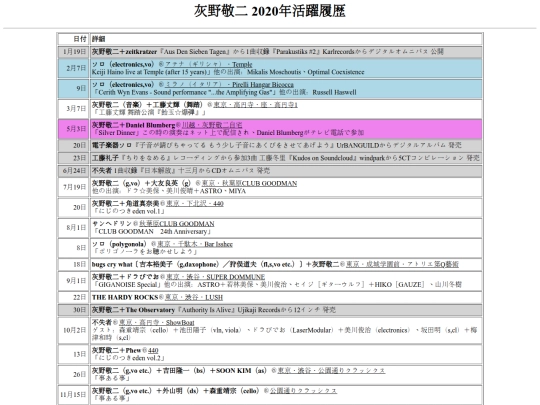Click the 灰野敬二+Phew heading
The height and width of the screenshot is (405, 540).
116,350
